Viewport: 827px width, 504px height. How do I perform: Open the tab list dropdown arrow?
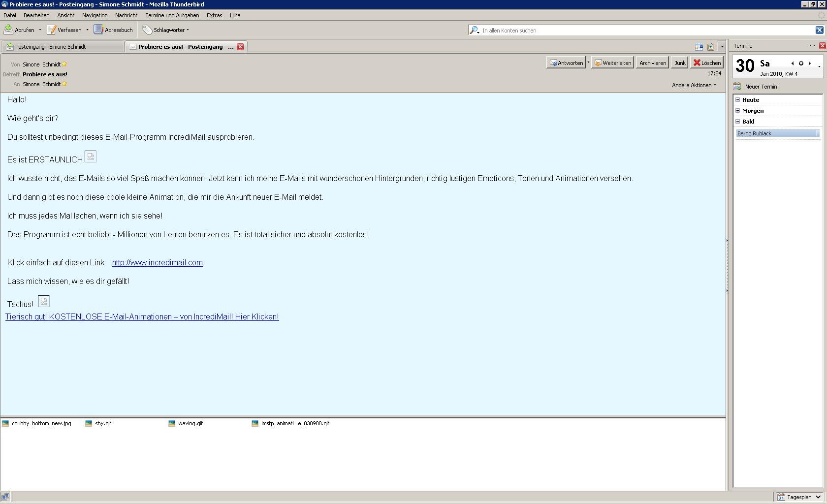[x=722, y=47]
